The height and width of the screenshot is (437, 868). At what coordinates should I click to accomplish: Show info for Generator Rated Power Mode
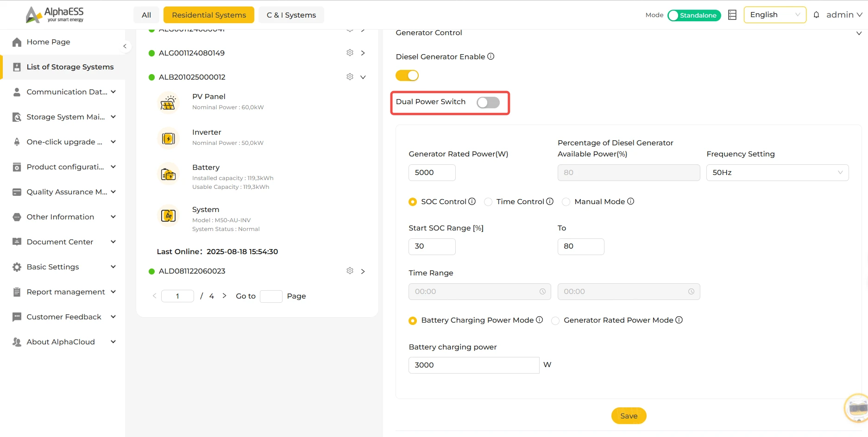679,320
